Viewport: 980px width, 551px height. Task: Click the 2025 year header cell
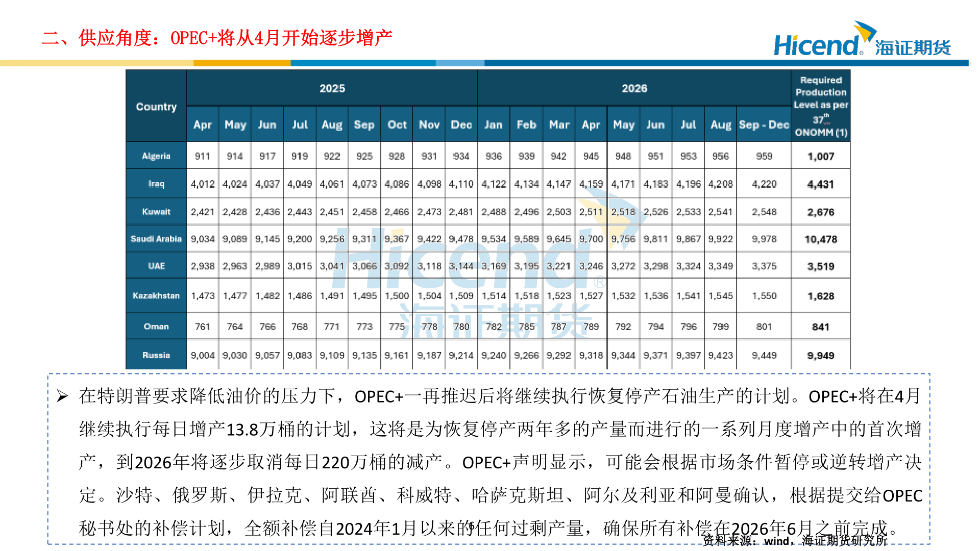[332, 88]
